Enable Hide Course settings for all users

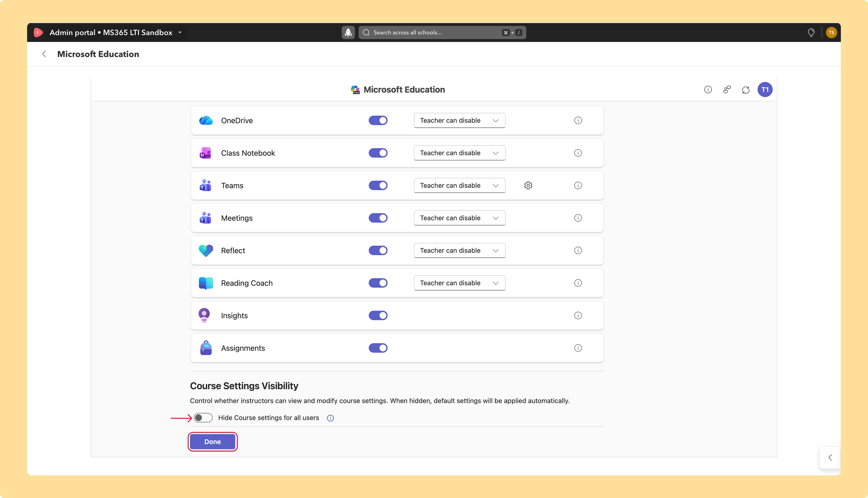203,418
